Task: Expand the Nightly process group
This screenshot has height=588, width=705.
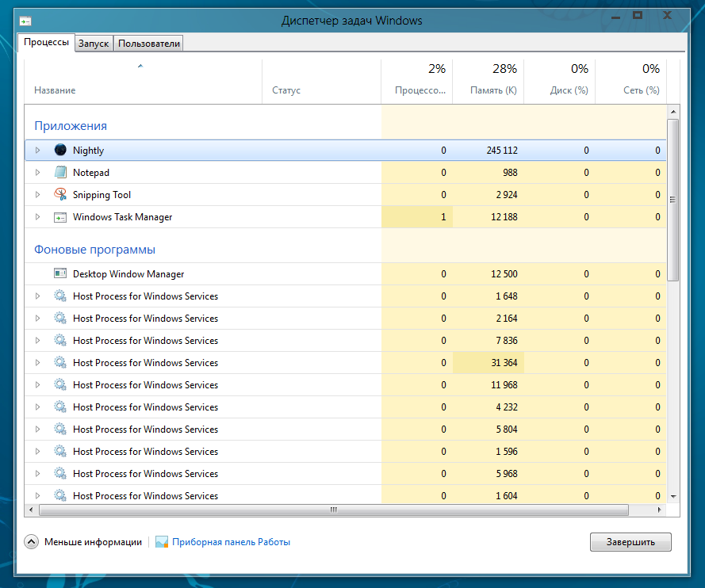Action: (38, 150)
